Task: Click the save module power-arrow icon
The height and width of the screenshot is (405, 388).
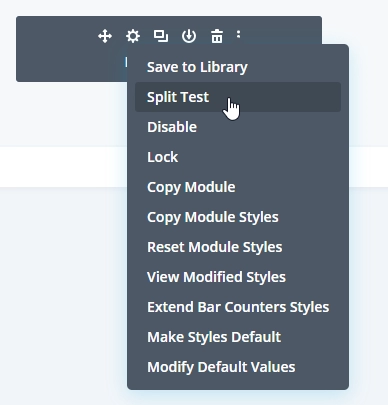Action: [x=189, y=36]
